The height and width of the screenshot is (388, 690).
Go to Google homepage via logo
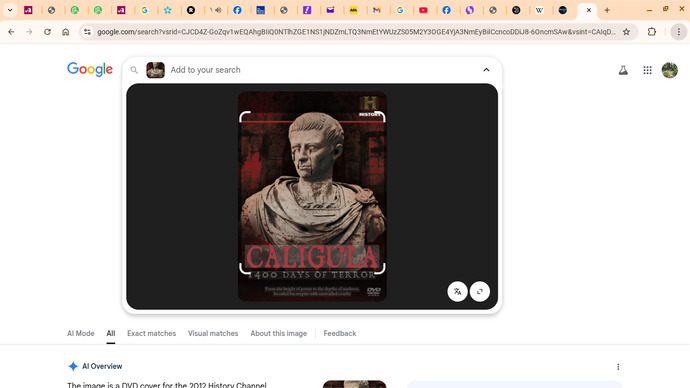90,69
